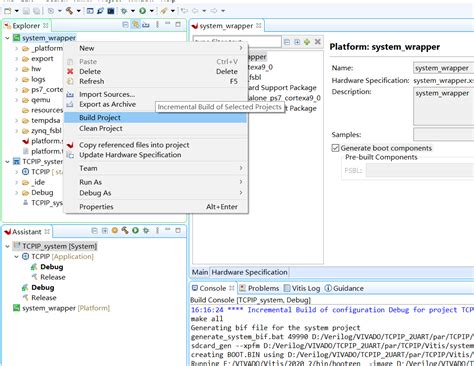Click the clear filter X icon in platform editor
Screen dimensions: 474x366
coord(317,42)
